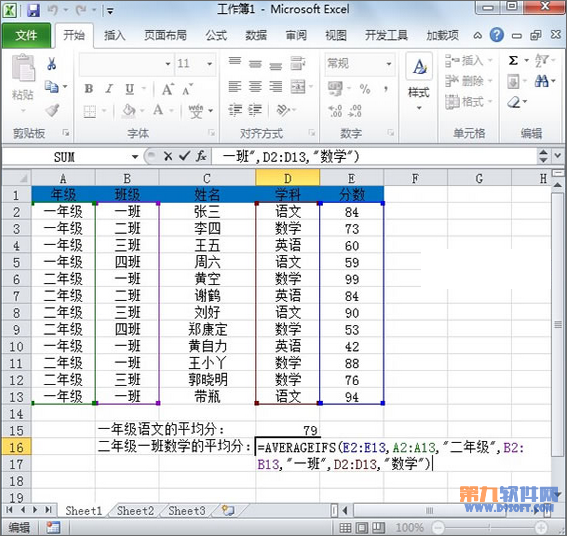Toggle Underline formatting
The width and height of the screenshot is (567, 536).
[x=129, y=89]
